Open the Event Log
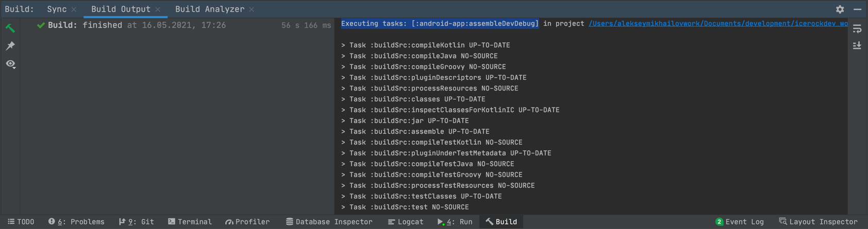Image resolution: width=868 pixels, height=229 pixels. [x=740, y=222]
